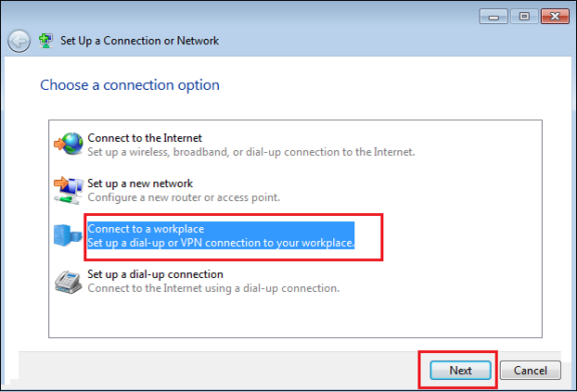The height and width of the screenshot is (392, 577).
Task: Choose the Set up a dial-up connection title
Action: (x=155, y=274)
